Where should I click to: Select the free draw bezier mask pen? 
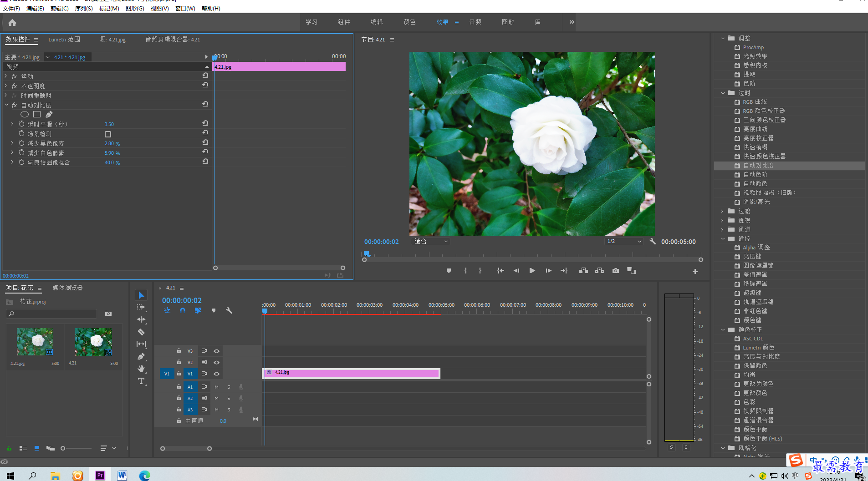(x=49, y=115)
